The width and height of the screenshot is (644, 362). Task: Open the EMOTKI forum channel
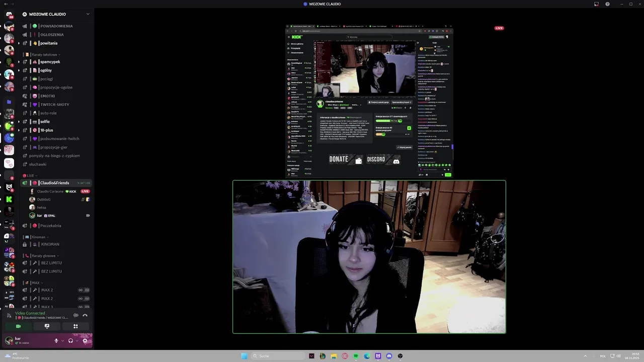(x=55, y=96)
